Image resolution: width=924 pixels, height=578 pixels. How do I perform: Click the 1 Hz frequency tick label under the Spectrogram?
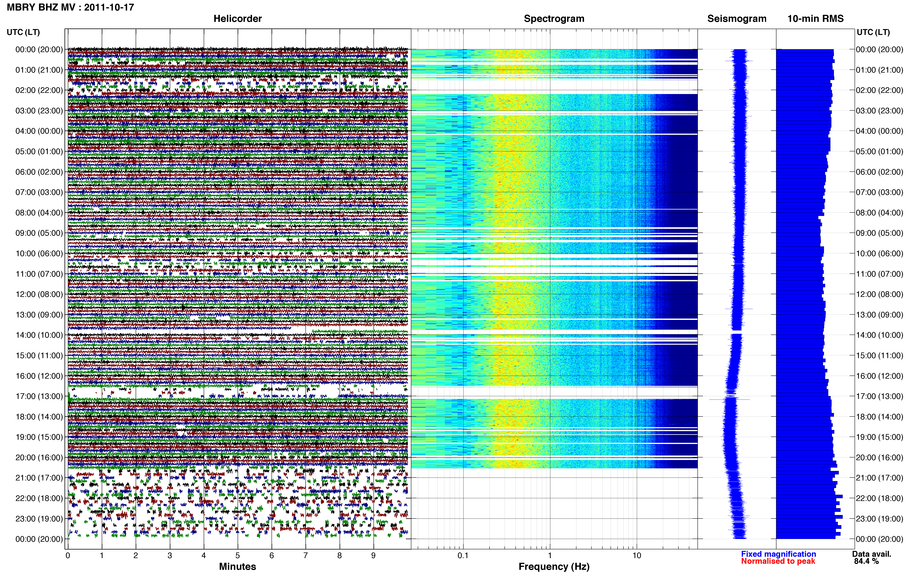[550, 555]
